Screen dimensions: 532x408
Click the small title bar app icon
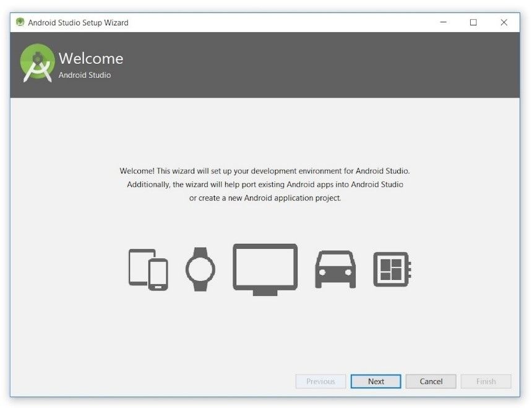[20, 22]
